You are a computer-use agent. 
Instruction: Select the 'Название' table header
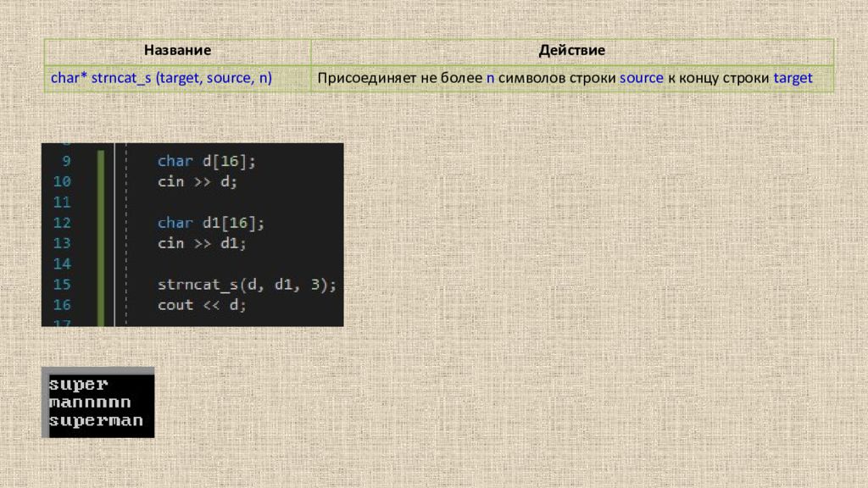pos(177,50)
